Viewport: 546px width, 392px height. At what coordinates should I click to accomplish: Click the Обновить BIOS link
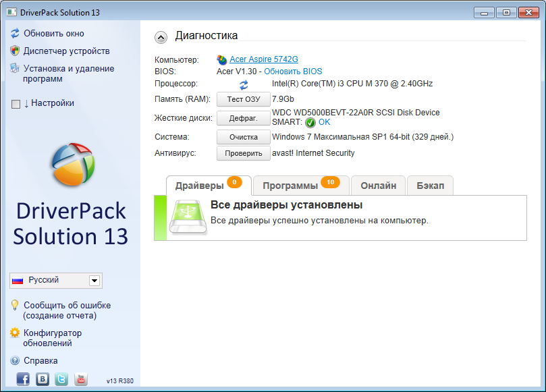(293, 72)
